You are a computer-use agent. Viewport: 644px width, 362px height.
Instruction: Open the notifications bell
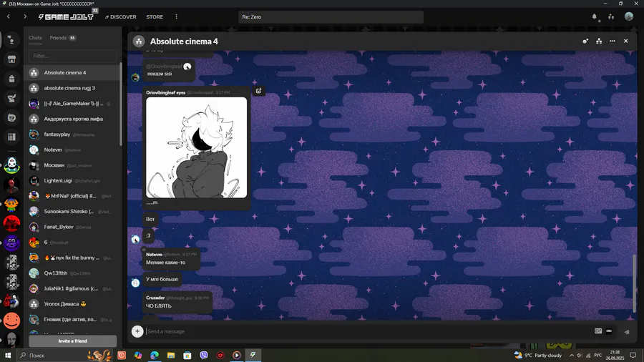pyautogui.click(x=595, y=17)
